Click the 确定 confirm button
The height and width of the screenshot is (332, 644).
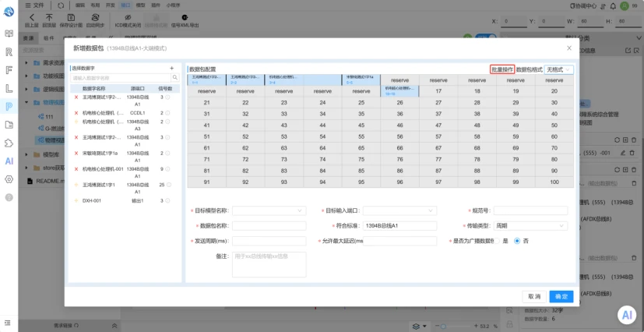pyautogui.click(x=561, y=297)
